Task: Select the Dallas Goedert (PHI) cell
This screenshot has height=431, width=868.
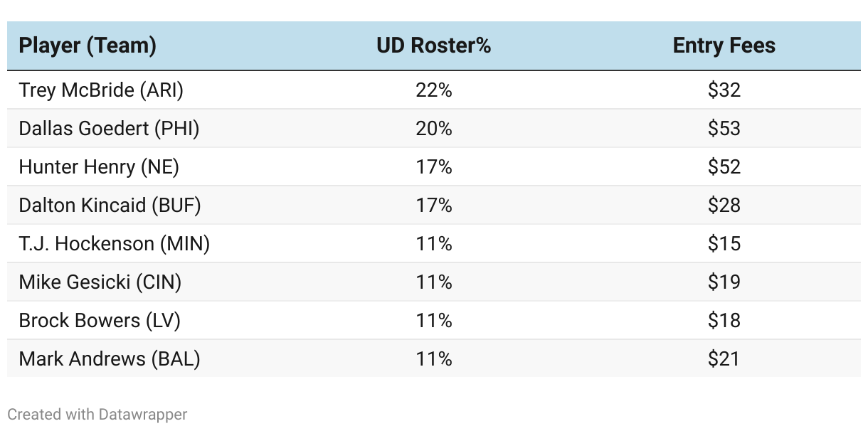Action: click(109, 128)
